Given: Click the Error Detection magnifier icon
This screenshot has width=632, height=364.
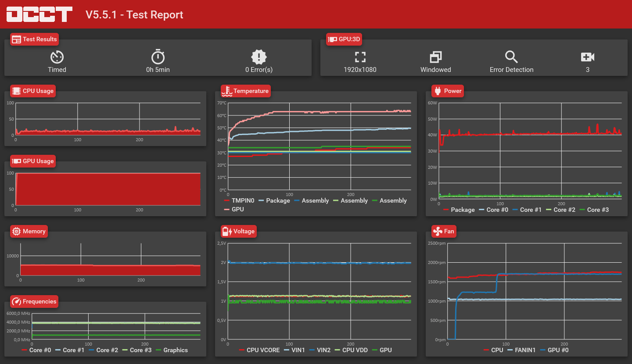Looking at the screenshot, I should coord(511,57).
